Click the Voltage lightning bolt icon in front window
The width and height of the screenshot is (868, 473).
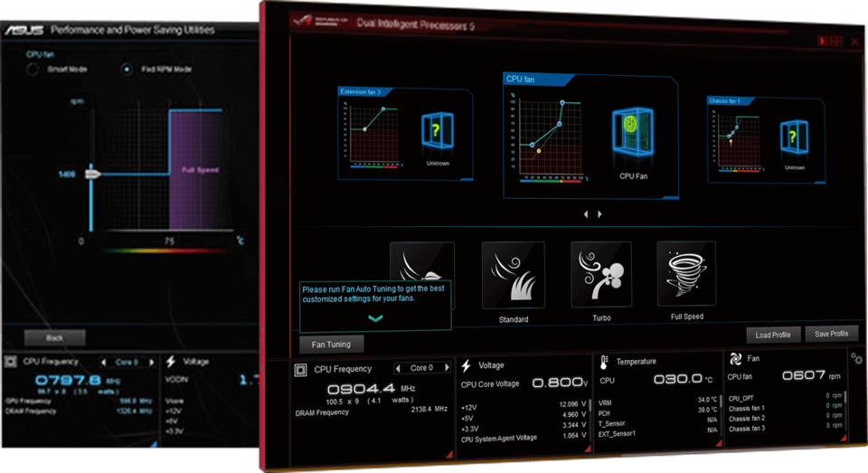coord(467,365)
